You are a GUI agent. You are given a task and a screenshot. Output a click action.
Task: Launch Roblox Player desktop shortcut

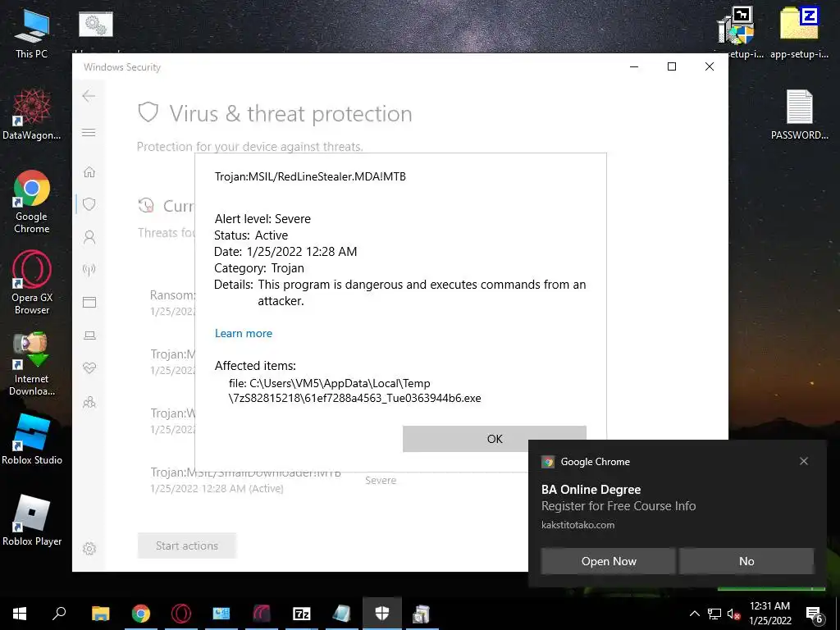click(32, 520)
